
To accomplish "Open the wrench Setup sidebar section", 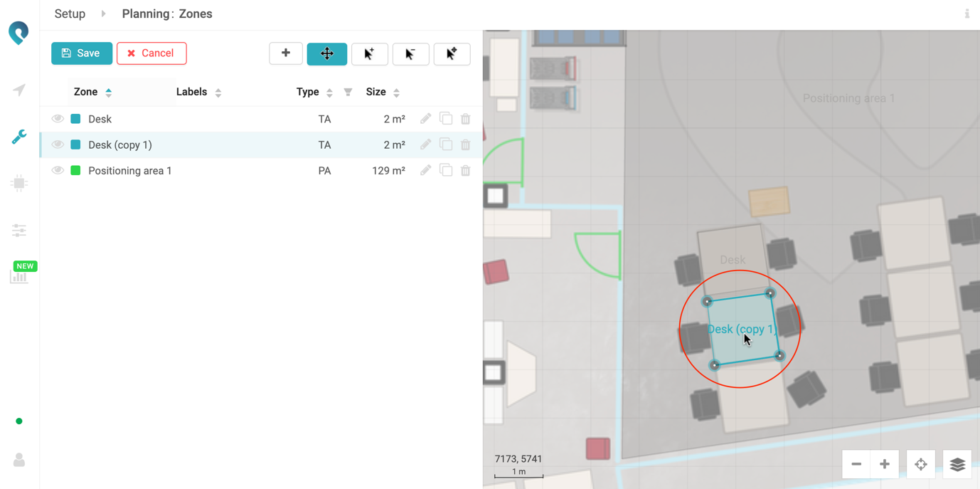I will [19, 137].
